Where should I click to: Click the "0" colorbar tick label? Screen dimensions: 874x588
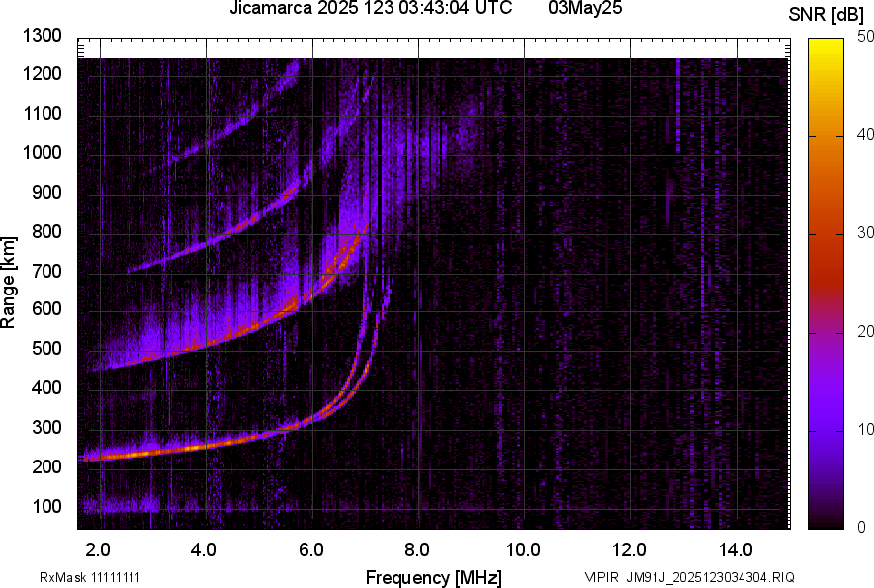(861, 527)
